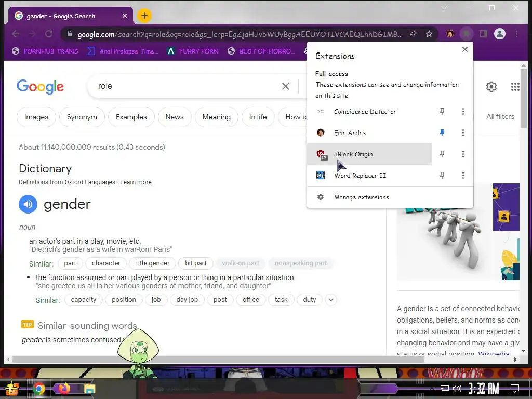Open more options for uBlock Origin
This screenshot has width=532, height=399.
pos(463,154)
